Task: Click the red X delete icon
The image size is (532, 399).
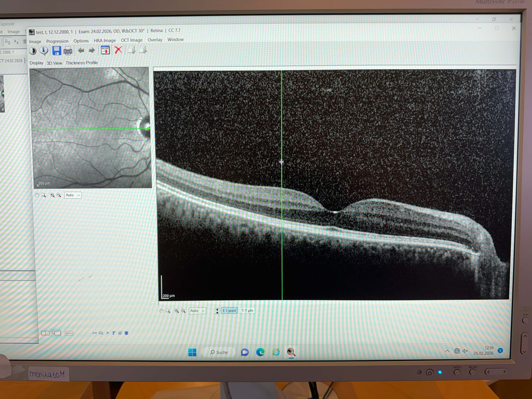Action: tap(118, 50)
